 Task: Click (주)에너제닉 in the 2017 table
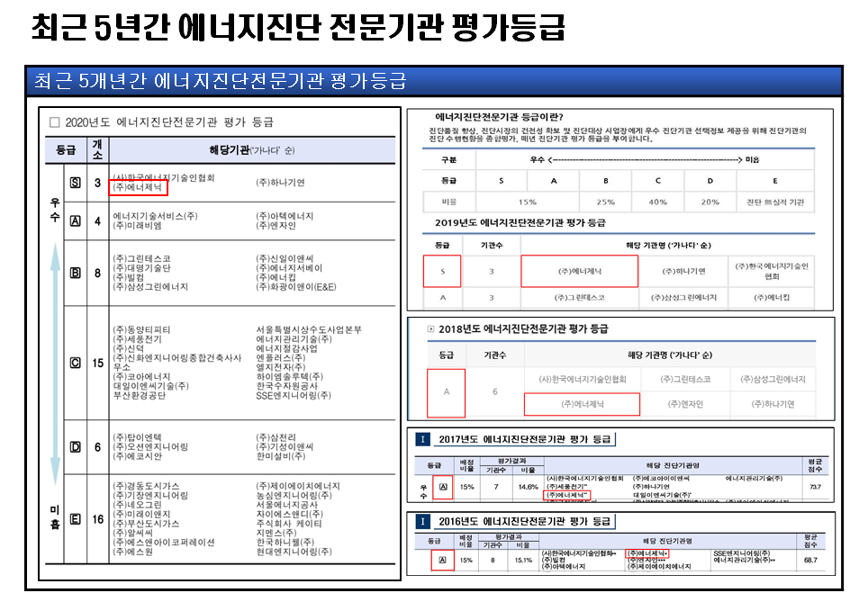click(567, 495)
